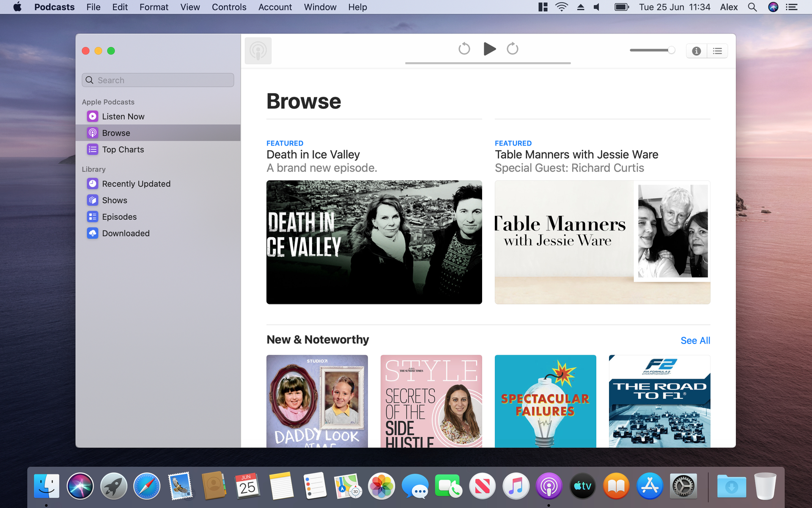
Task: Click the play button
Action: click(489, 49)
